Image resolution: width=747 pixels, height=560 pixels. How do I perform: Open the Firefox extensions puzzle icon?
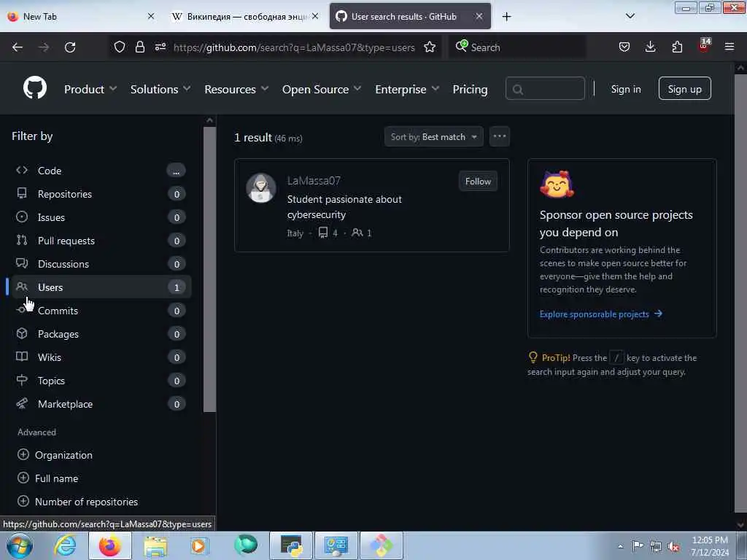(677, 47)
